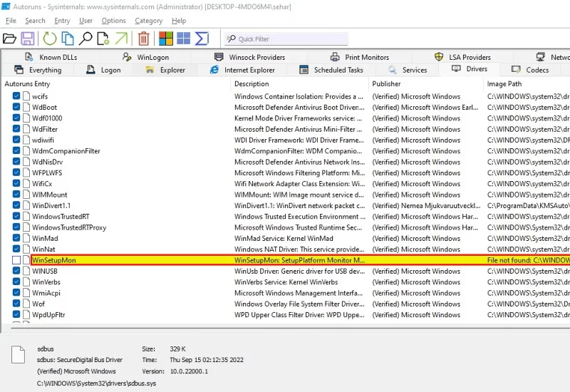
Task: Open the File menu
Action: (x=11, y=21)
